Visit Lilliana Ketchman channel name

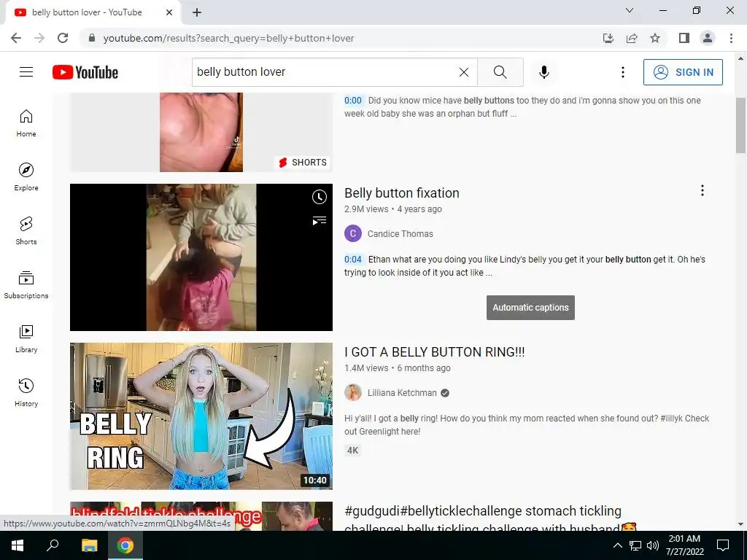(x=402, y=393)
